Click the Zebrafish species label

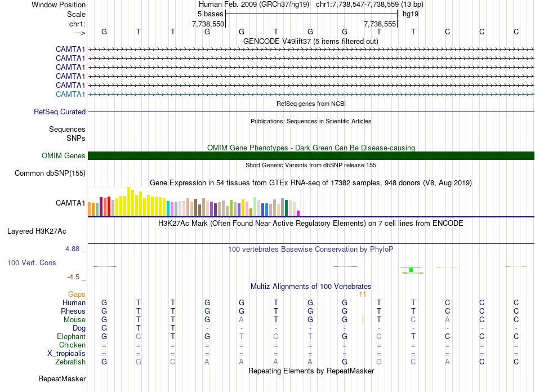tap(70, 362)
